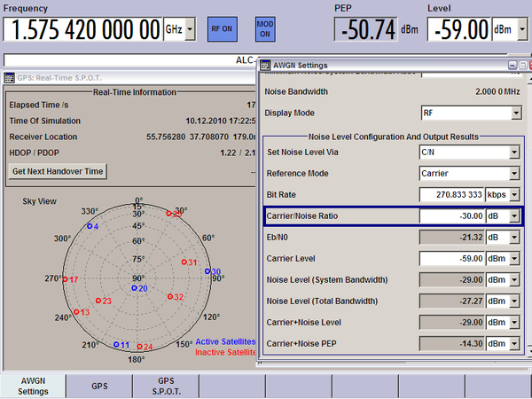This screenshot has height=399, width=532.
Task: Open the GPS tab
Action: tap(99, 386)
